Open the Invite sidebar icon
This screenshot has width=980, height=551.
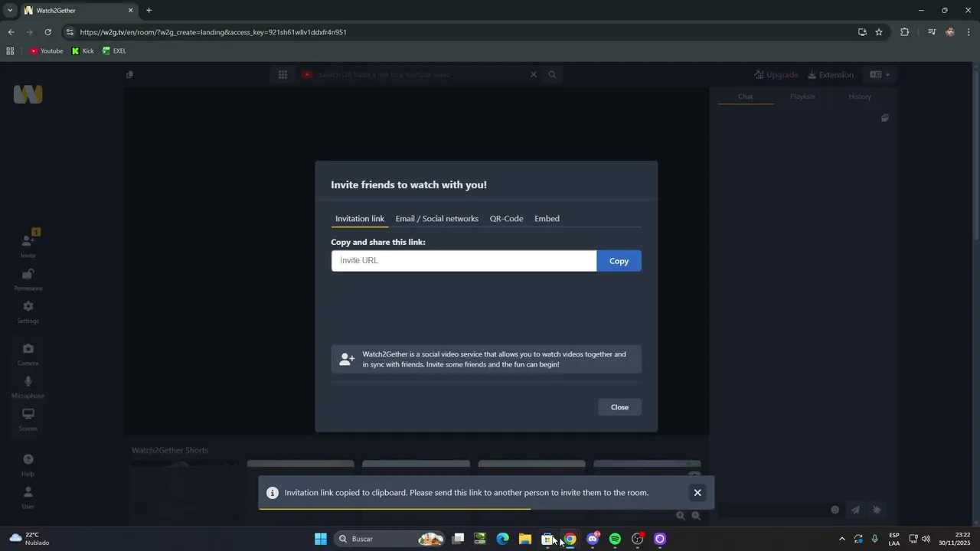coord(28,244)
